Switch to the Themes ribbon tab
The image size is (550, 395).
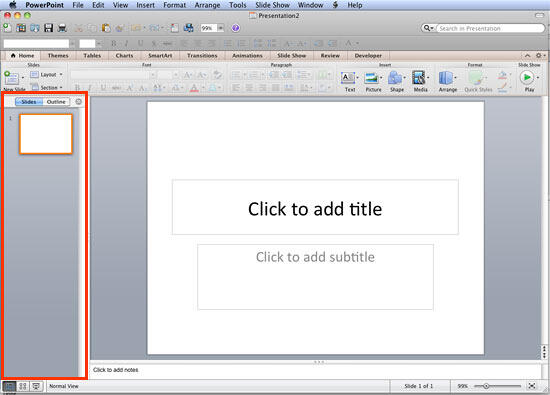tap(58, 55)
